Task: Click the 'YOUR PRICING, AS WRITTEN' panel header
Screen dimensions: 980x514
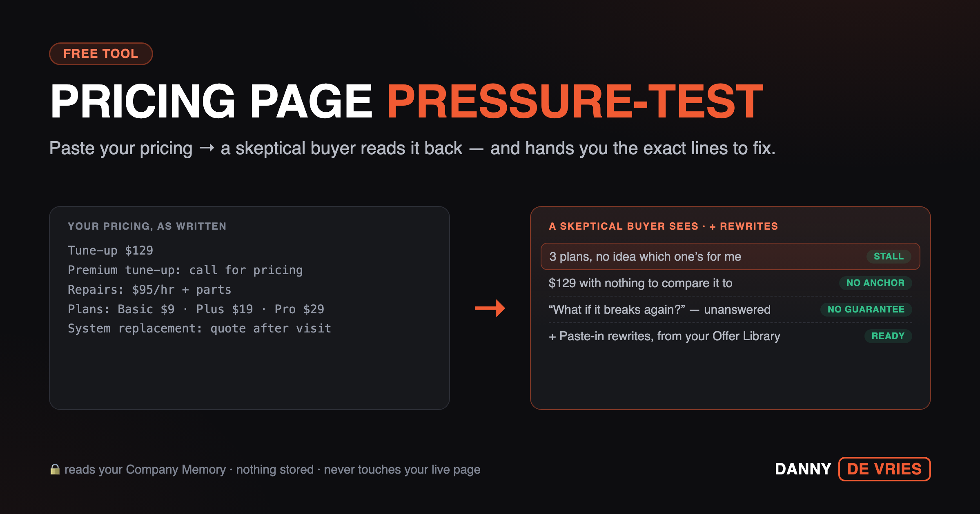Action: [x=147, y=226]
